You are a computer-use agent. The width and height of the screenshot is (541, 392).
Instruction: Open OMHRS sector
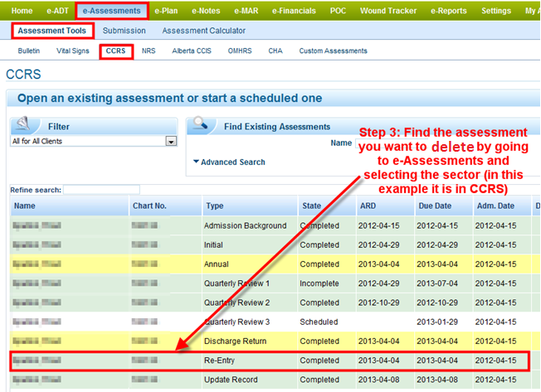point(240,51)
